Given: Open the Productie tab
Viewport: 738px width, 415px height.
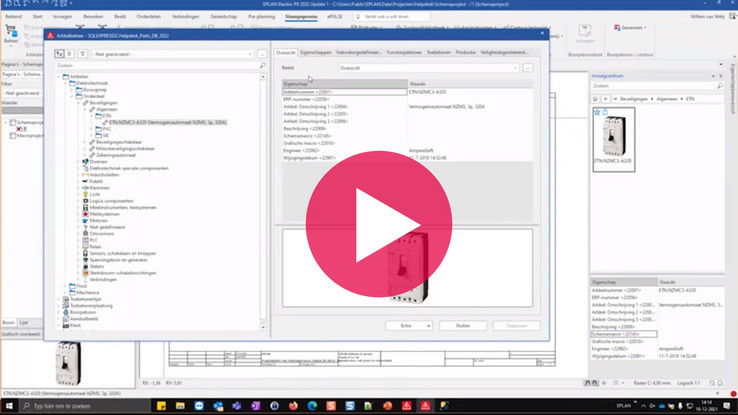Looking at the screenshot, I should (x=465, y=52).
